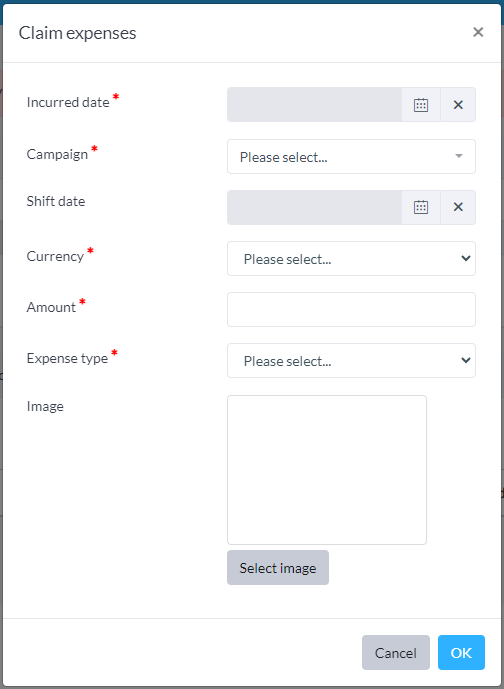The width and height of the screenshot is (504, 689).
Task: Open the Expense type select box
Action: [x=351, y=360]
